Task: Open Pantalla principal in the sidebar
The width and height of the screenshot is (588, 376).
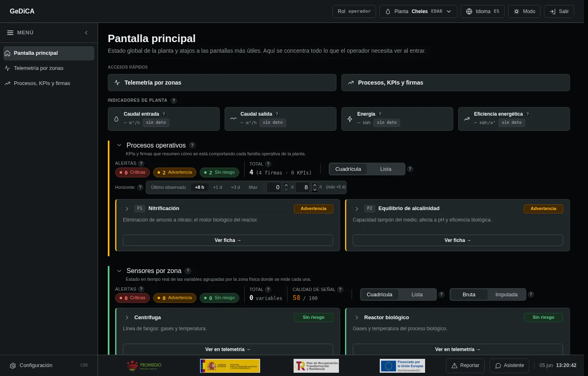Action: [x=49, y=53]
